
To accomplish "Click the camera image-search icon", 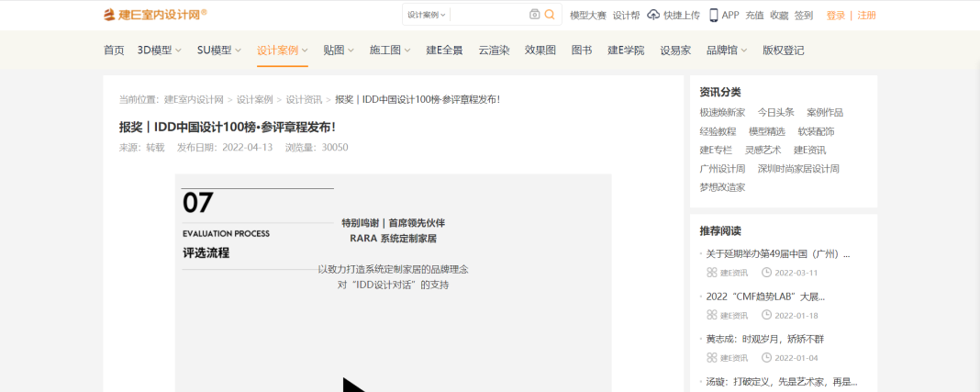I will (x=534, y=15).
